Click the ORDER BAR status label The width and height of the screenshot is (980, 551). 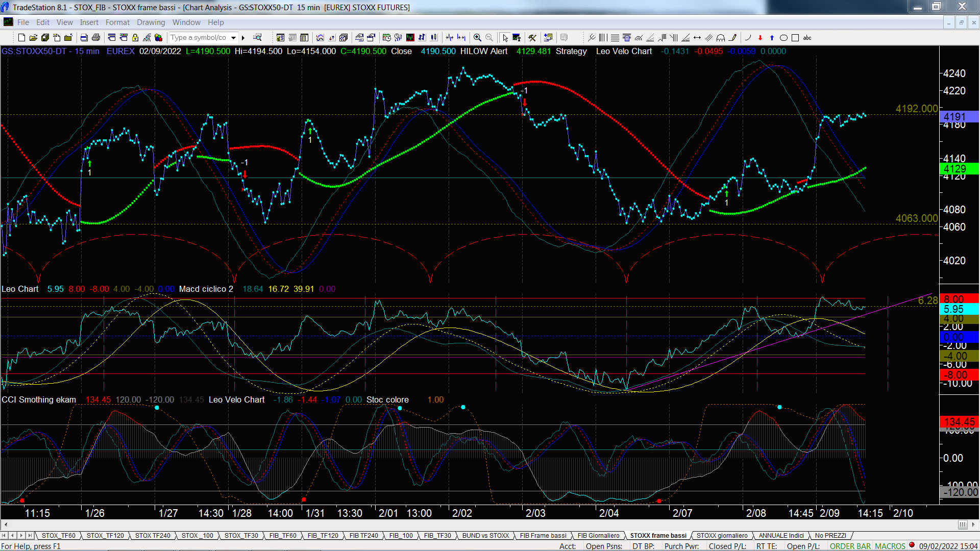850,546
